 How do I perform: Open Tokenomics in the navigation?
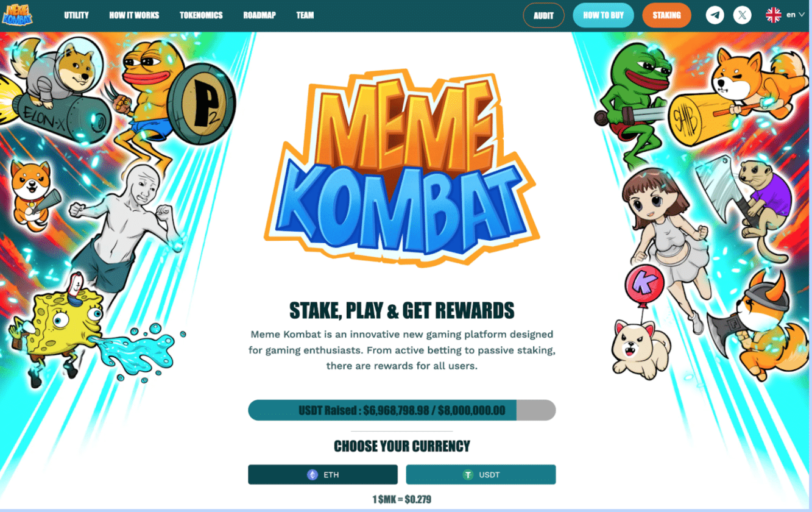coord(201,15)
